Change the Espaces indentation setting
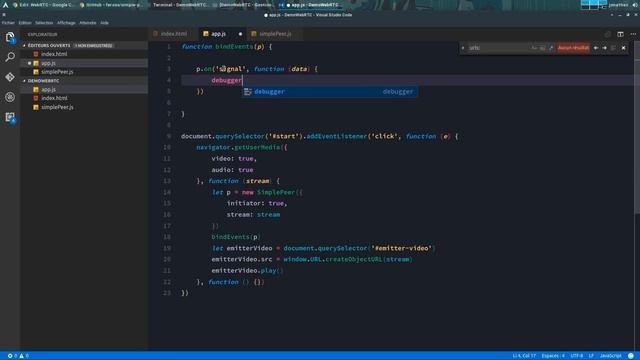The width and height of the screenshot is (640, 360). [x=553, y=356]
